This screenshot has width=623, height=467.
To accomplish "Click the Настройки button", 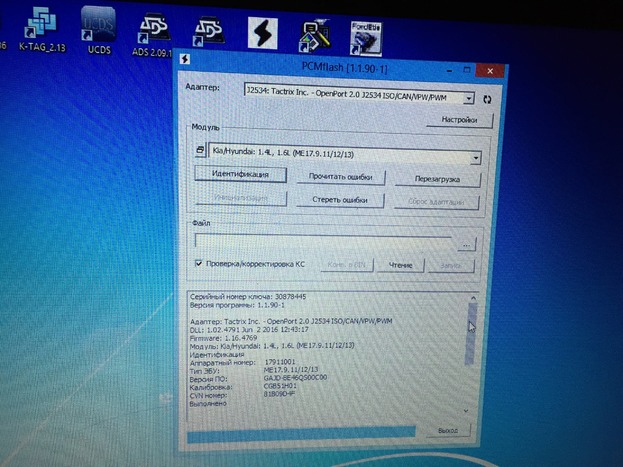I will click(459, 121).
